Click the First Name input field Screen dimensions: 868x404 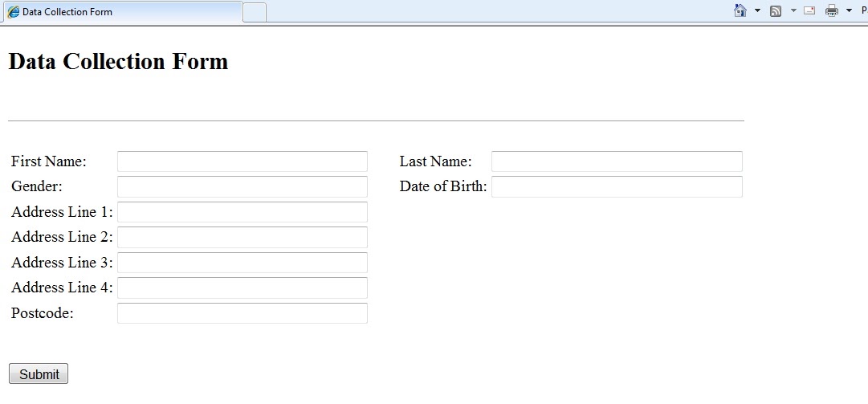[x=242, y=161]
